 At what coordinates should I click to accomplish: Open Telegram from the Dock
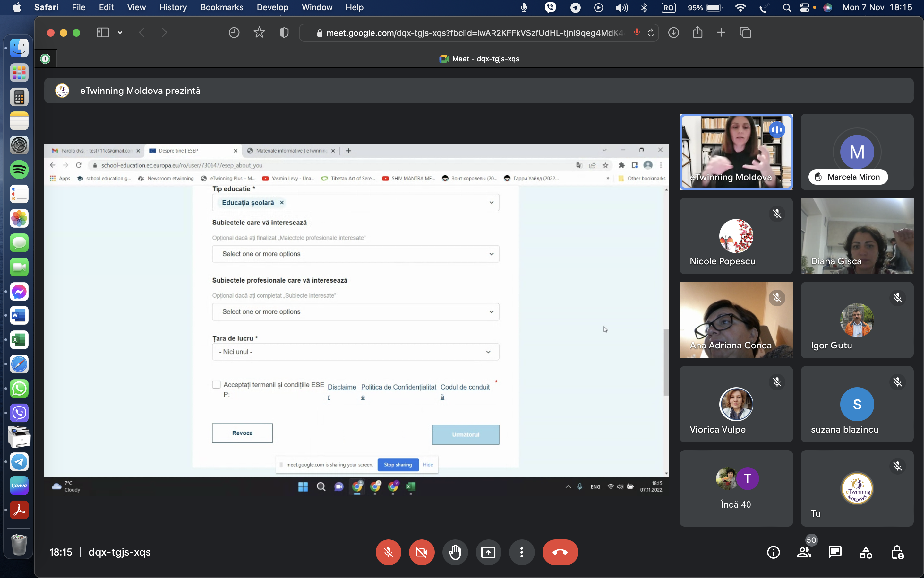point(19,462)
